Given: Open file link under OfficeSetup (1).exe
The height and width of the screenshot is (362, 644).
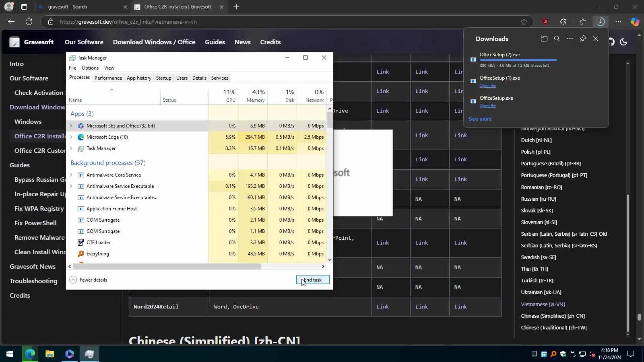Looking at the screenshot, I should click(x=487, y=86).
